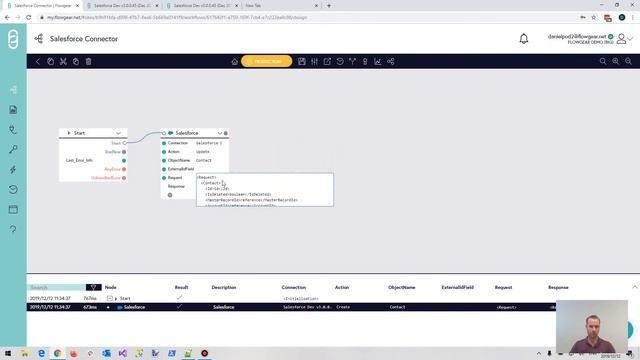Save the workflow with the floppy disk icon
640x360 pixels.
(x=302, y=62)
